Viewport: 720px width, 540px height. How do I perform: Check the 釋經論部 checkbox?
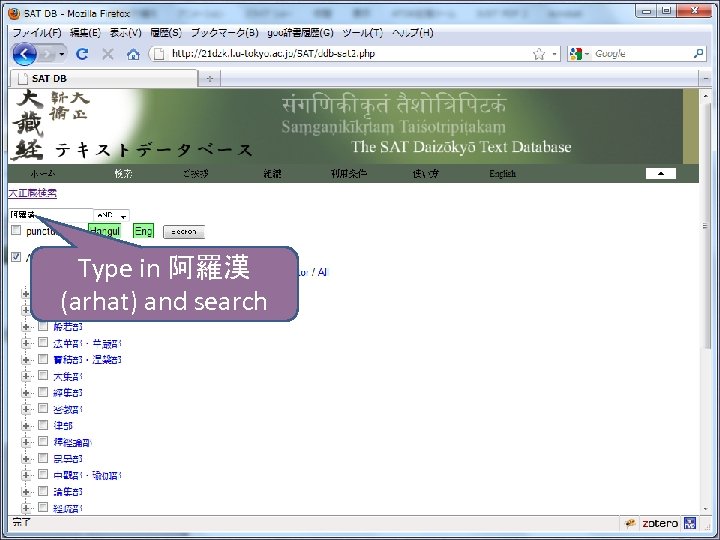pyautogui.click(x=43, y=441)
